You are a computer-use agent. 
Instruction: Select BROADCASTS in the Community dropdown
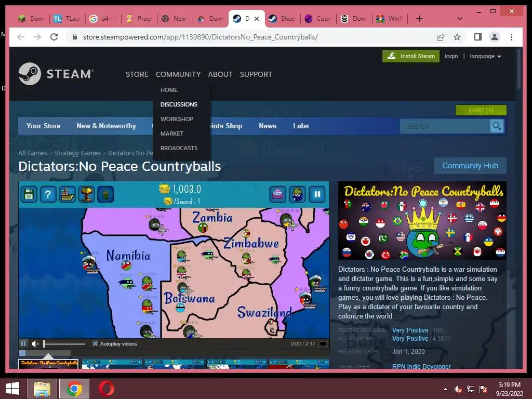click(x=179, y=148)
